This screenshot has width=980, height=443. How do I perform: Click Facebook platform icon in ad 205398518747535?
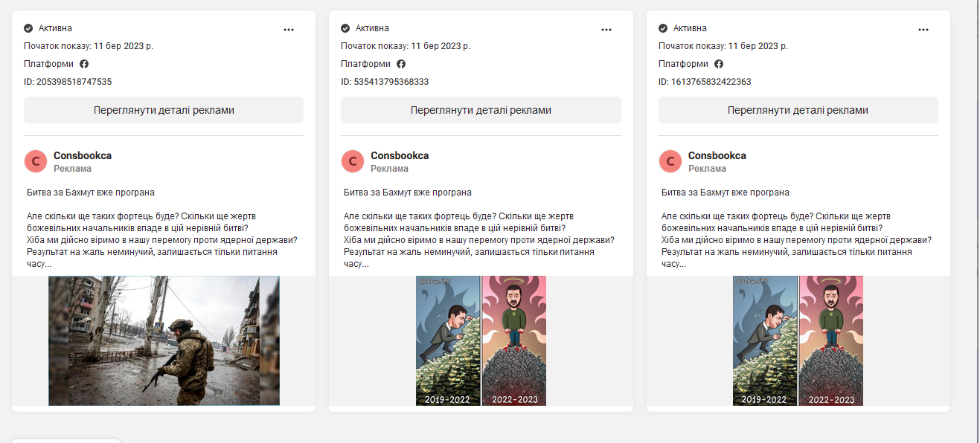tap(84, 64)
